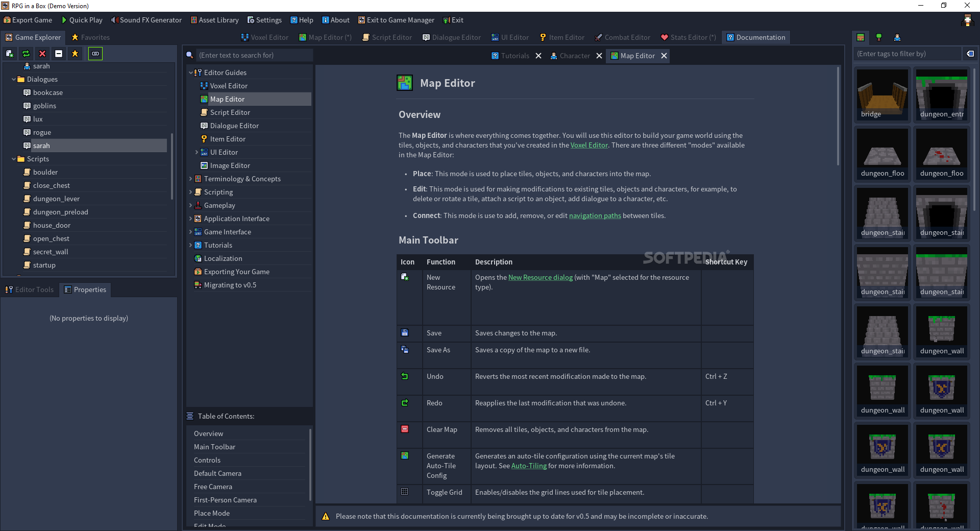Select Image Editor in documentation tree
980x531 pixels.
[x=230, y=165]
